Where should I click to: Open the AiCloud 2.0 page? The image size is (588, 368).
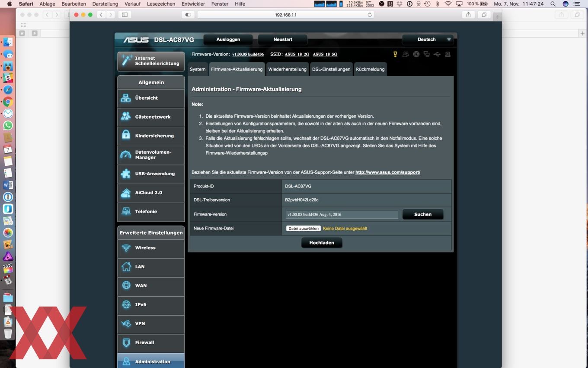[151, 193]
